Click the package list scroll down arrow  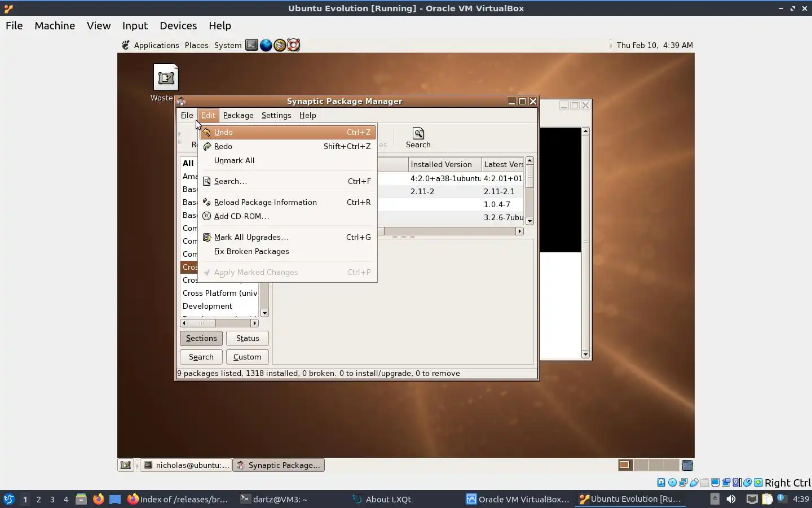click(529, 221)
